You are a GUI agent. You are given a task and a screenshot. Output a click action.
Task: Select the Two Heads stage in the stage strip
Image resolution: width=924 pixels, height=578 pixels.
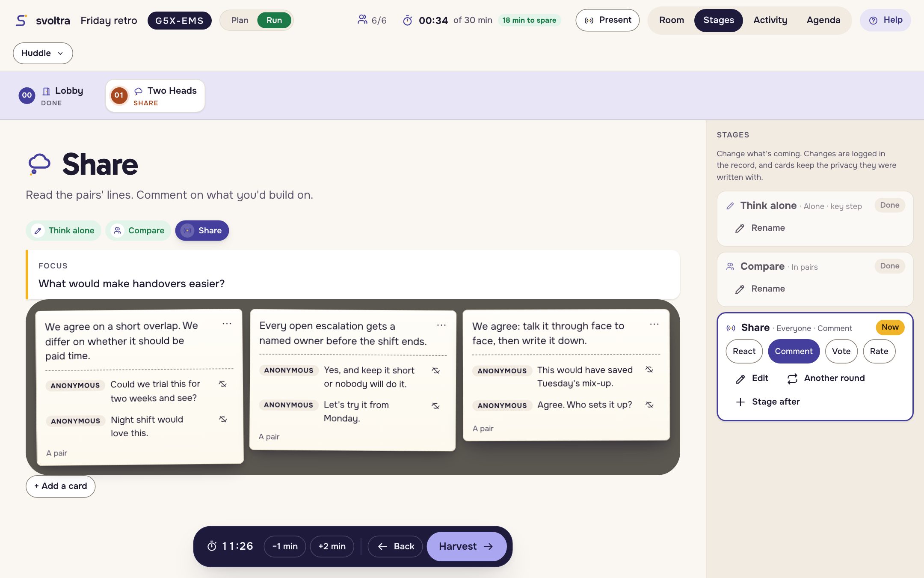click(x=155, y=95)
